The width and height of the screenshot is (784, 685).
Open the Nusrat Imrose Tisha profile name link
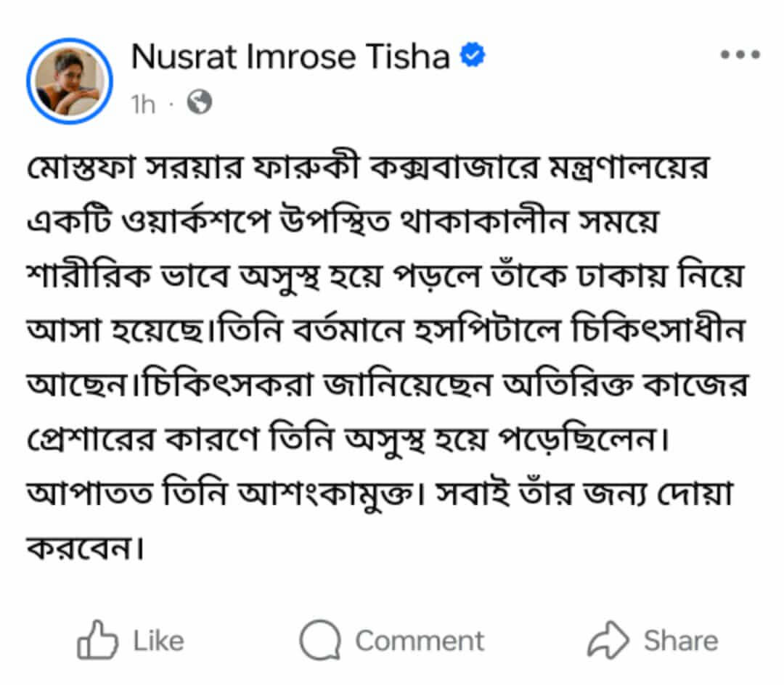click(290, 57)
